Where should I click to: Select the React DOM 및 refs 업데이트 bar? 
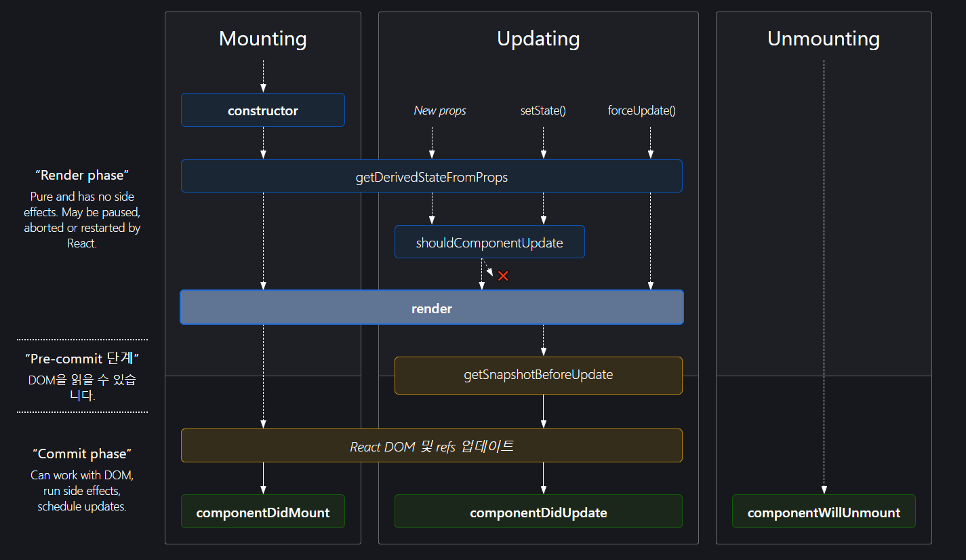pyautogui.click(x=432, y=445)
